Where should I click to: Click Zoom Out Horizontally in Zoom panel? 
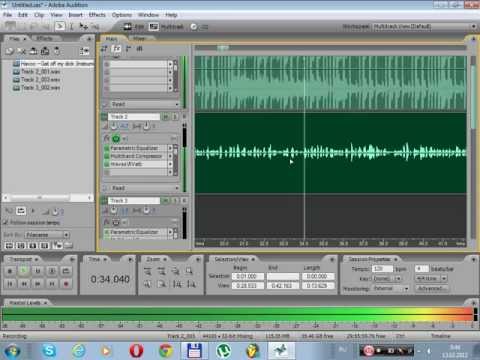click(161, 272)
